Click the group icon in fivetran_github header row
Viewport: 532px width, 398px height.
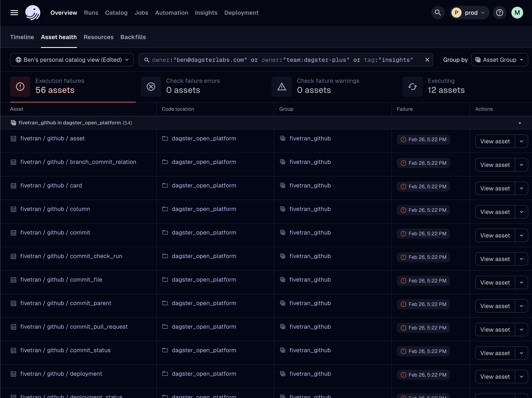click(x=13, y=123)
